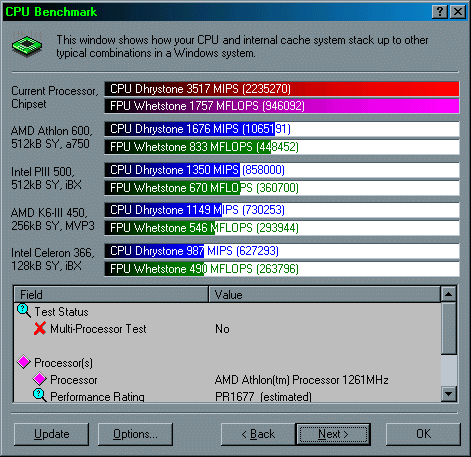Confirm with the OK button
The image size is (471, 457).
(x=423, y=434)
